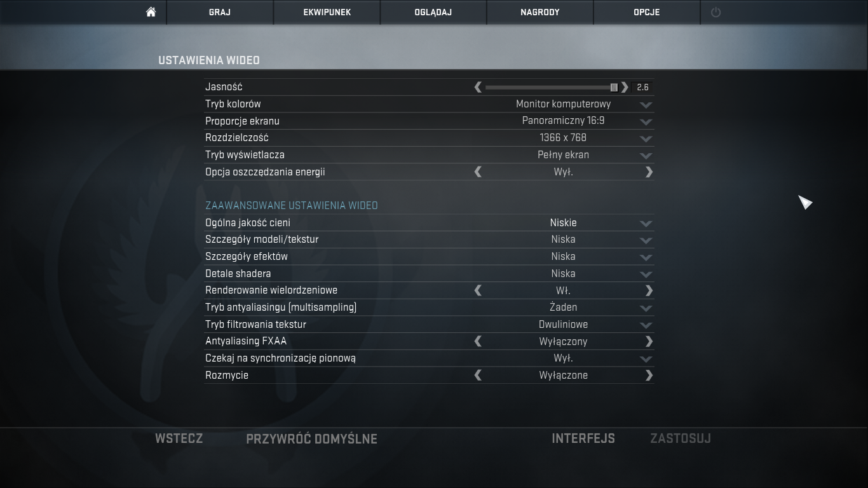Click right arrow for Rozmycie

[x=649, y=375]
